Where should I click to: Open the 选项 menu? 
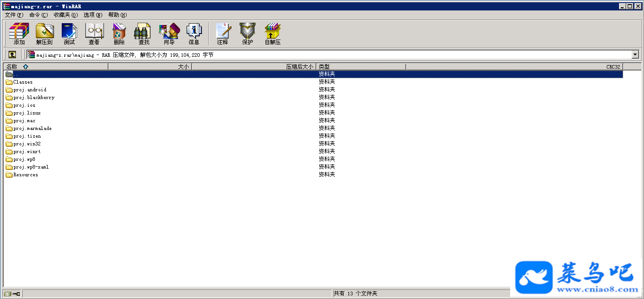coord(93,15)
